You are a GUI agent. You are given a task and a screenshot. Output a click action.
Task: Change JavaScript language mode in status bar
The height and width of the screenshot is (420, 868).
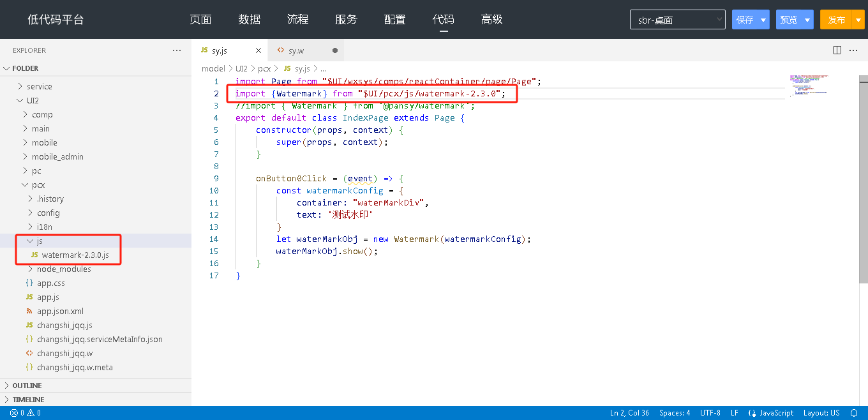[x=771, y=413]
